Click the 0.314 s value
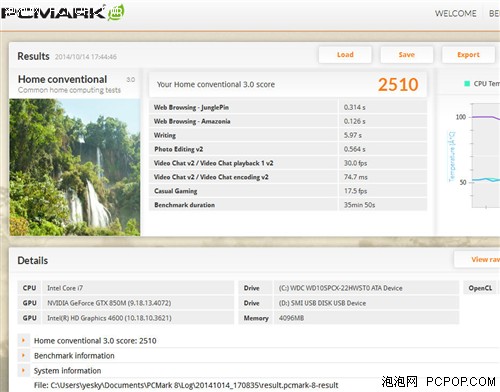The image size is (500, 392). coord(355,107)
